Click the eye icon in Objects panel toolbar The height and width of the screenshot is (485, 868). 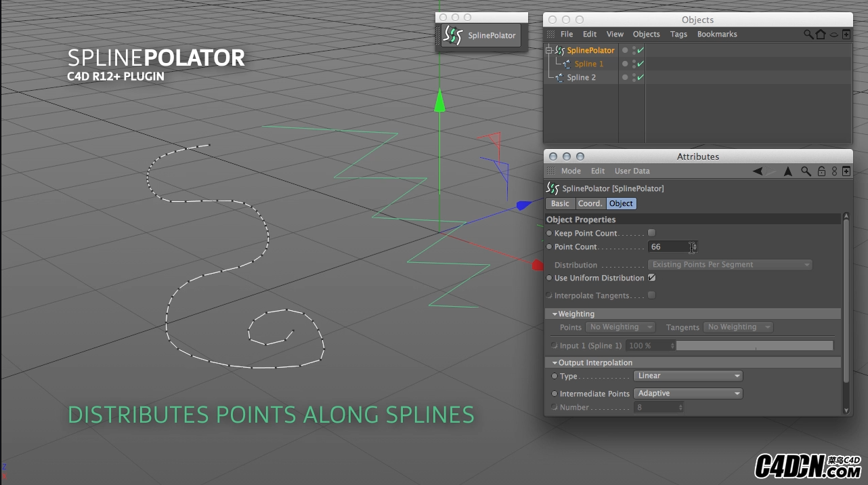[834, 35]
